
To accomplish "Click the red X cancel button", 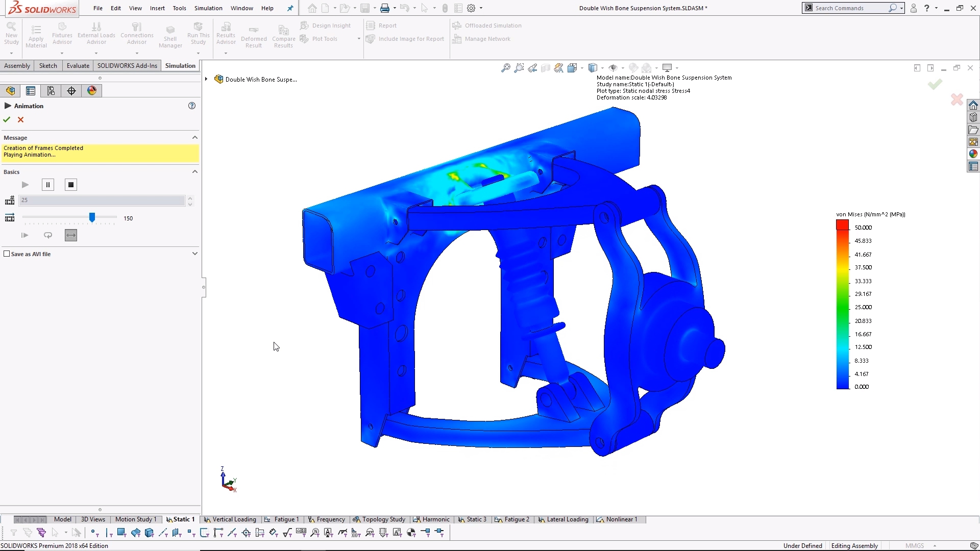I will (20, 119).
